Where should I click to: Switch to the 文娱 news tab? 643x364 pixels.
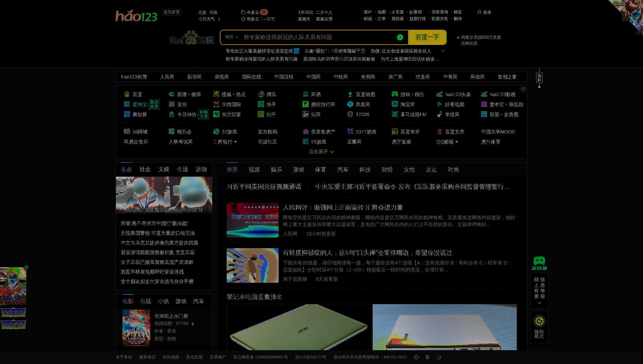pos(164,169)
